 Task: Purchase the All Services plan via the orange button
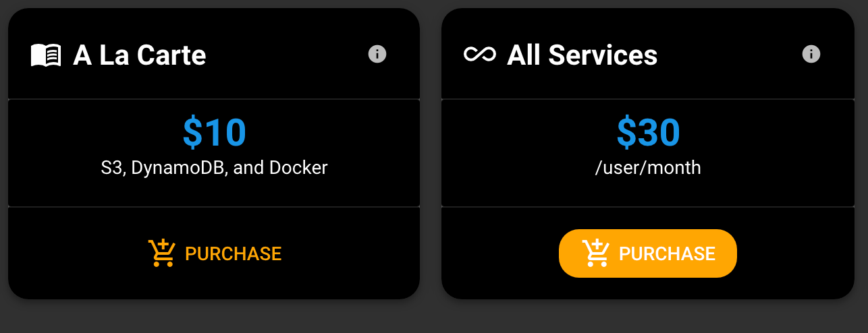[648, 253]
